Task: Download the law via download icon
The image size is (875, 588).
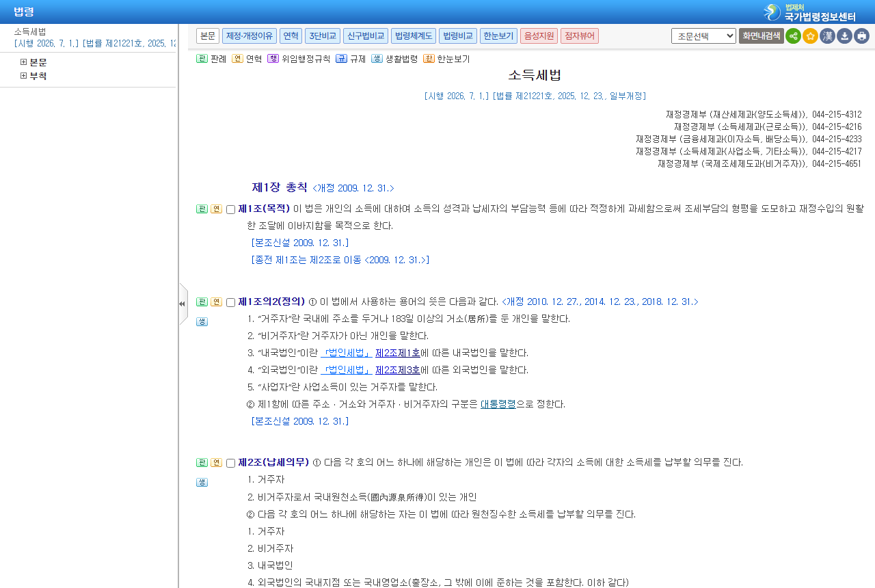Action: (x=844, y=36)
